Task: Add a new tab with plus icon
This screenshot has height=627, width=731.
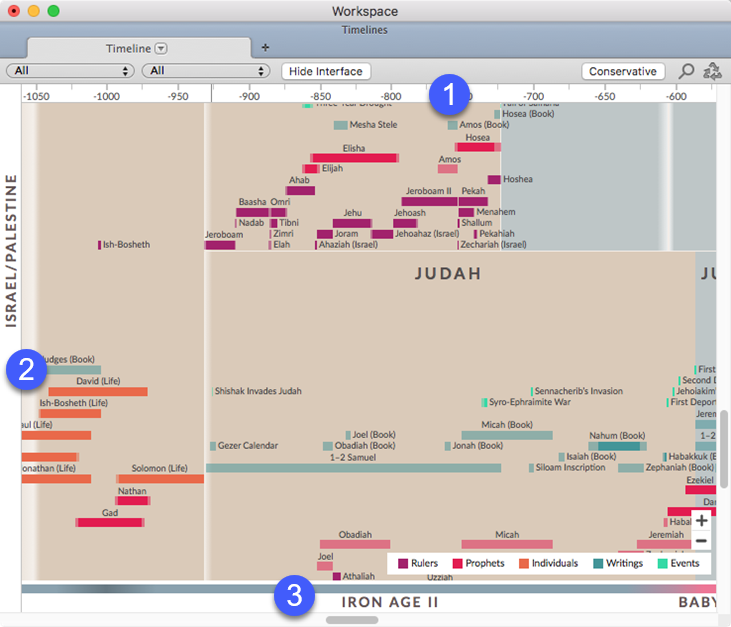Action: (265, 47)
